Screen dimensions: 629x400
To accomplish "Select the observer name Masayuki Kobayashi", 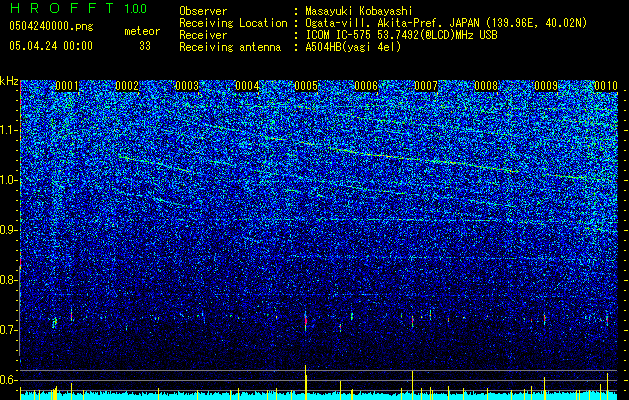I will tap(358, 11).
